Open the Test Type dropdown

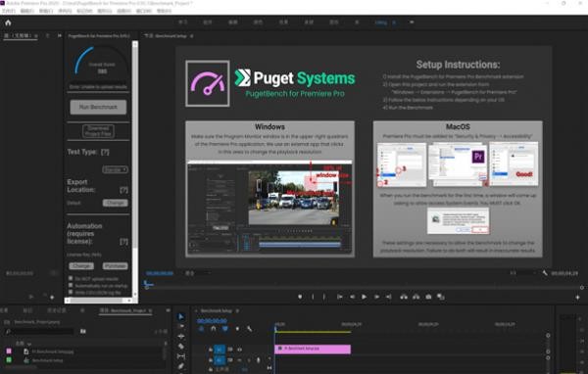[115, 169]
